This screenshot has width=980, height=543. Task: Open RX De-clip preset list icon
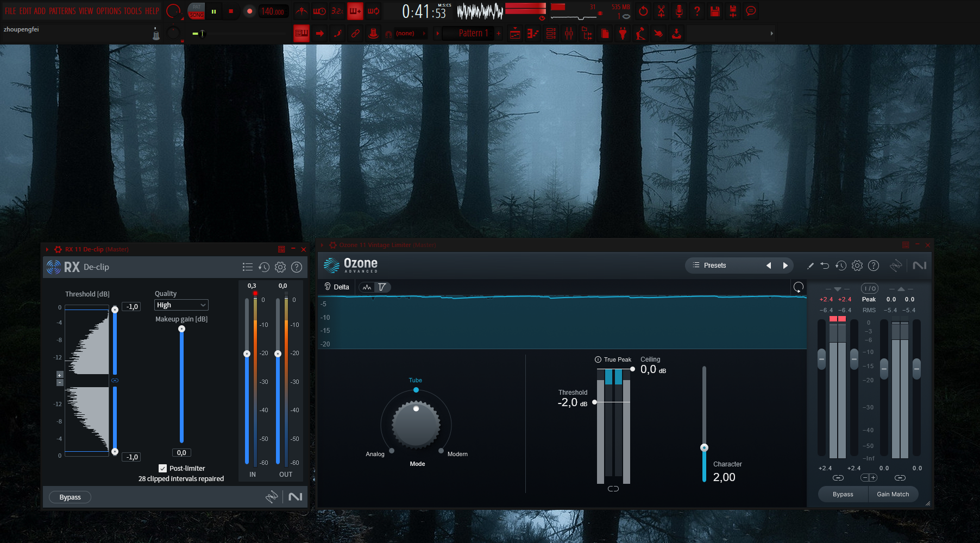coord(248,267)
